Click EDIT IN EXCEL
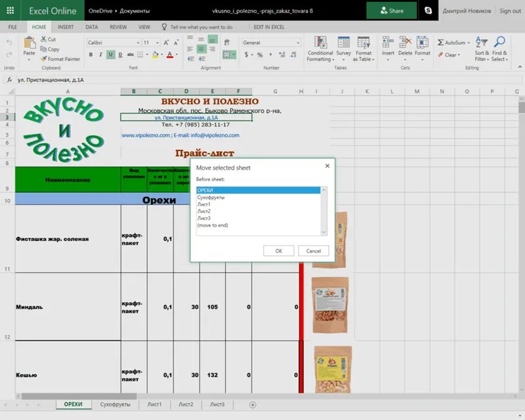Viewport: 525px width, 420px height. (269, 27)
